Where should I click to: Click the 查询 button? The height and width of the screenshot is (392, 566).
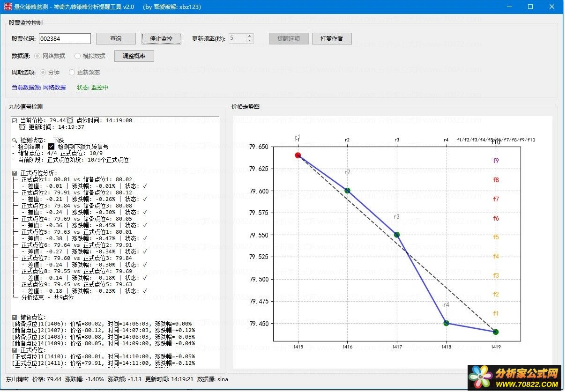tap(116, 38)
